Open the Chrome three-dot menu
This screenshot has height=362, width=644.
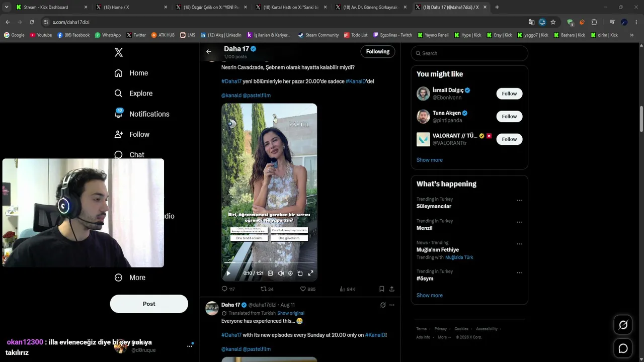tap(636, 22)
